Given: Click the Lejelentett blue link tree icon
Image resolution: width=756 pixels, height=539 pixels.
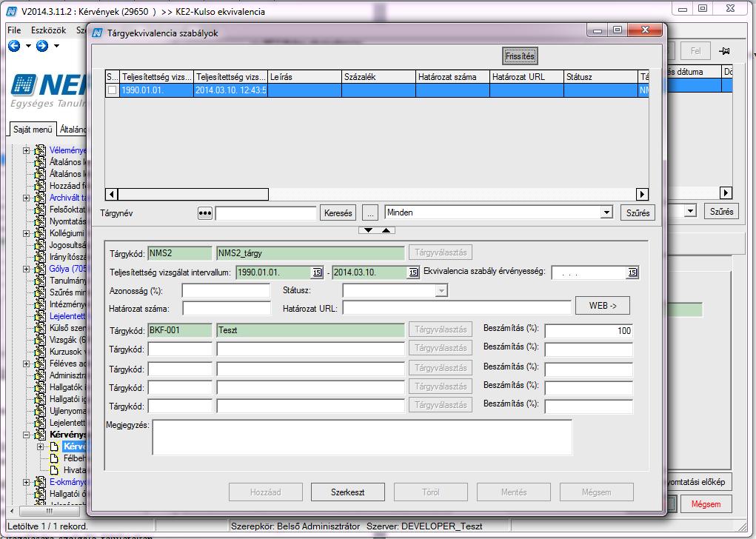Looking at the screenshot, I should [40, 316].
